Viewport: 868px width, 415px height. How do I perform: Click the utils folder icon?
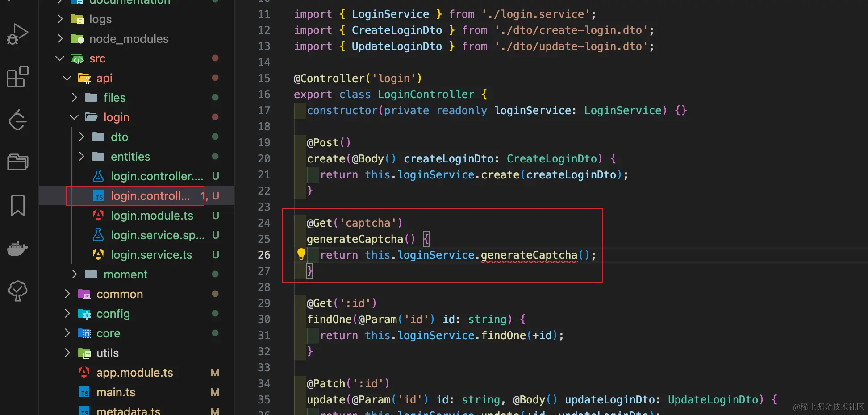coord(84,353)
